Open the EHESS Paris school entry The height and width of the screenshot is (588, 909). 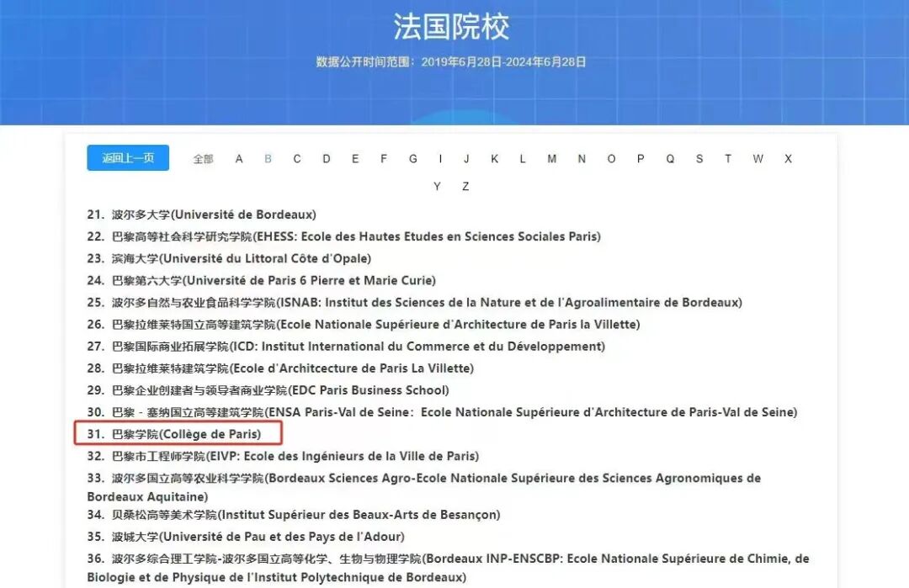point(343,236)
